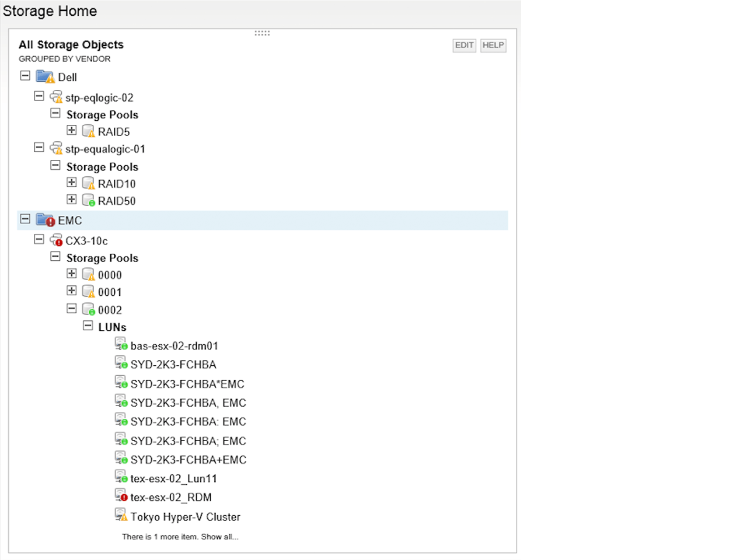Open the SYD-2K3-FCHBA+EMC LUN link

click(189, 460)
